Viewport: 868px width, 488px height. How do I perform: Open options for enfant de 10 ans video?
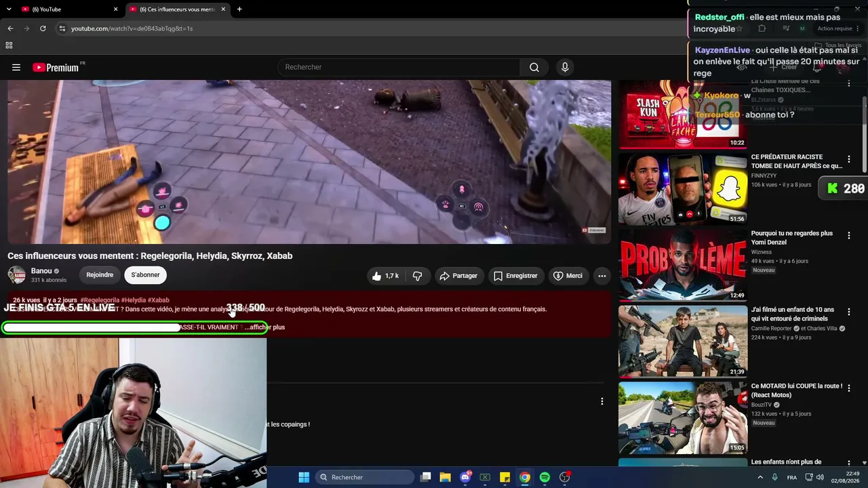848,312
